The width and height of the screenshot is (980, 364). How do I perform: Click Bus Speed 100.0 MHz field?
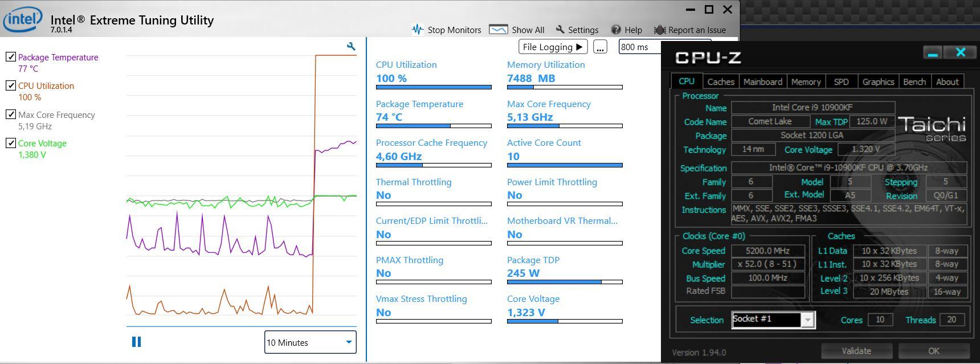coord(767,278)
